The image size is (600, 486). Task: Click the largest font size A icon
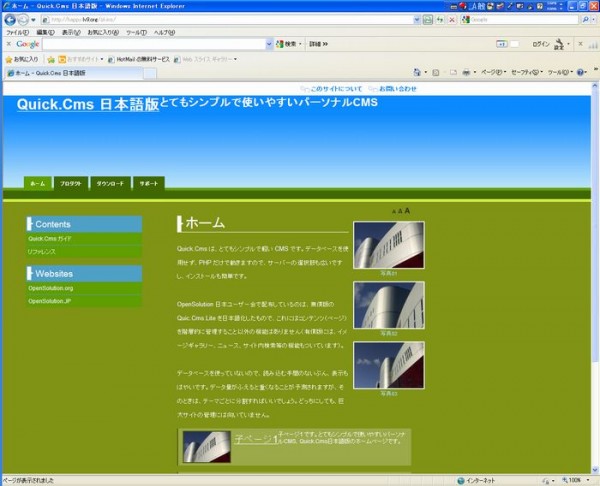tap(408, 211)
